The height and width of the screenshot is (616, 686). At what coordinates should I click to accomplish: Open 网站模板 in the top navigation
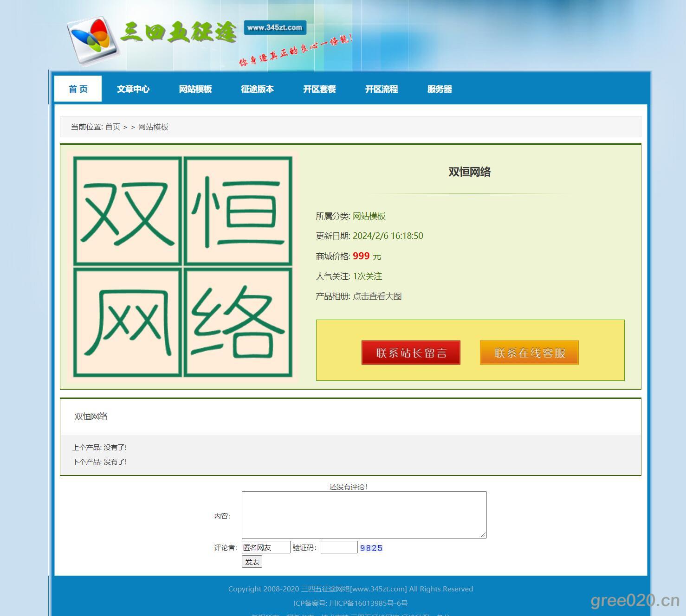click(195, 89)
